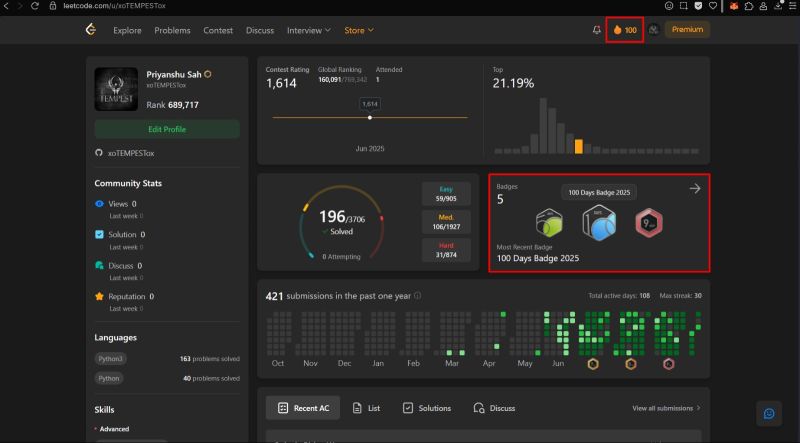The height and width of the screenshot is (443, 800).
Task: Open all badges with the arrow icon
Action: coord(695,188)
